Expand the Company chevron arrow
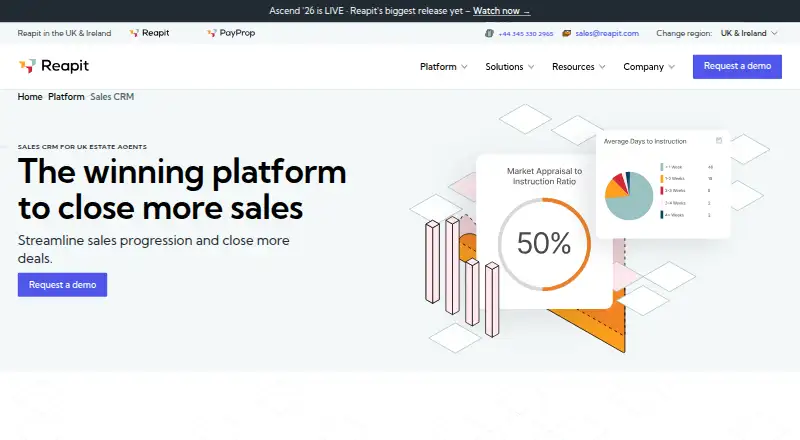800x440 pixels. 671,67
